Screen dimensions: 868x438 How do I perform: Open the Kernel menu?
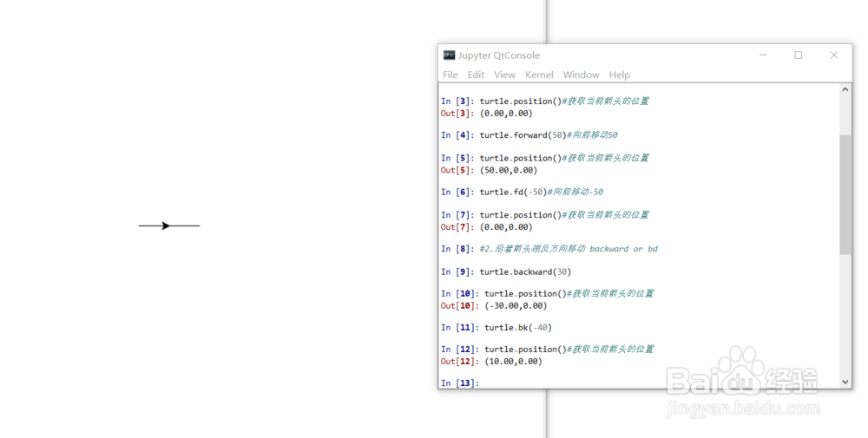coord(539,75)
